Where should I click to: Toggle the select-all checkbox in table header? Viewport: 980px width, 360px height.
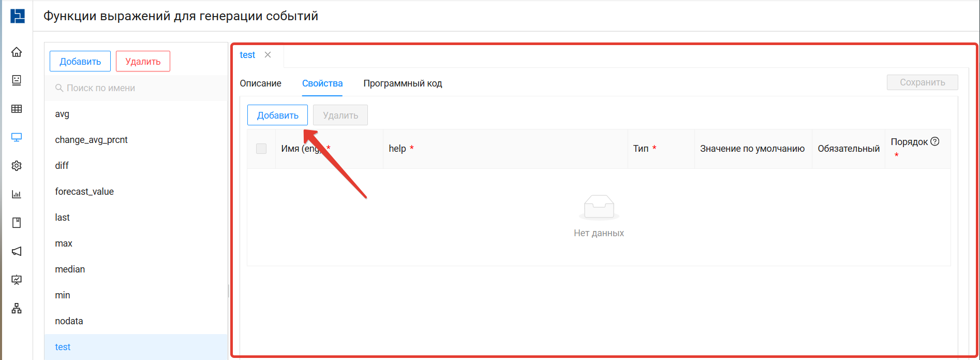pyautogui.click(x=261, y=149)
